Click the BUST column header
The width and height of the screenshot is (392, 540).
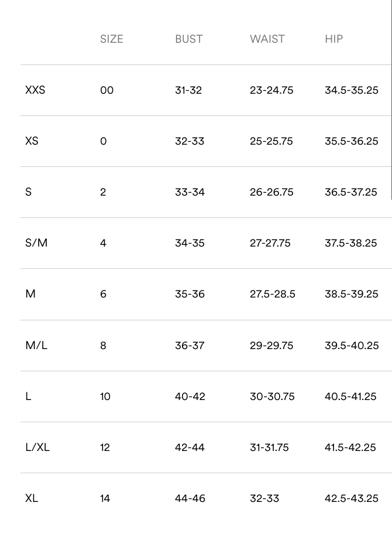(188, 39)
